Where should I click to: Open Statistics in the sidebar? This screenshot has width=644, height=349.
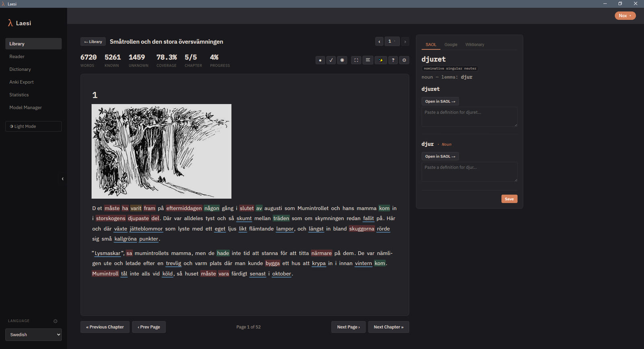pyautogui.click(x=33, y=95)
